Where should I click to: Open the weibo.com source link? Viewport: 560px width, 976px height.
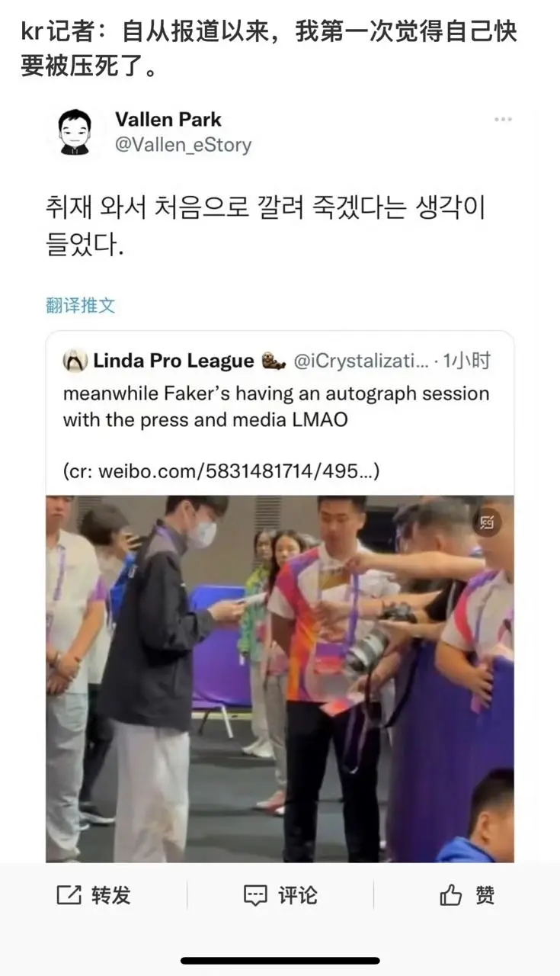[221, 471]
